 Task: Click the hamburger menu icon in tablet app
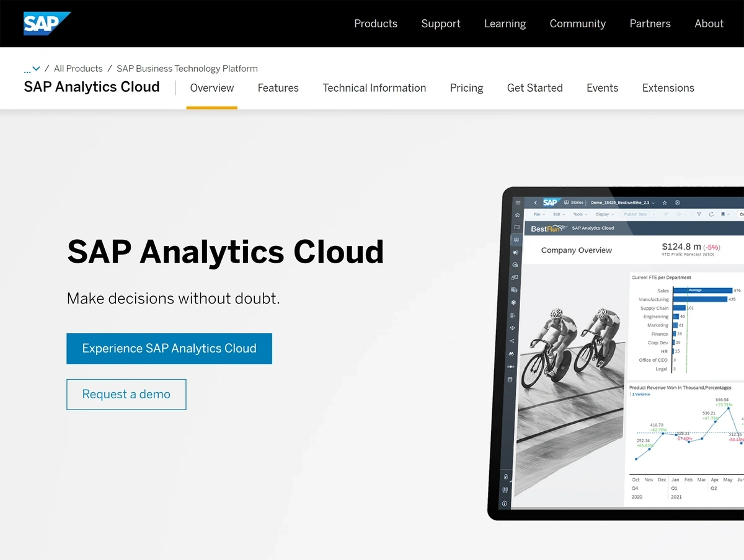pyautogui.click(x=518, y=203)
